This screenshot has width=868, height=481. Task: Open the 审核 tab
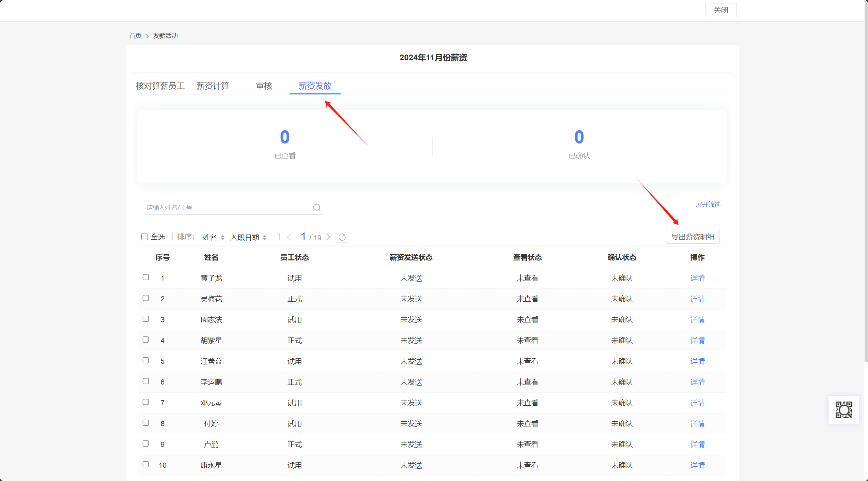pyautogui.click(x=264, y=86)
